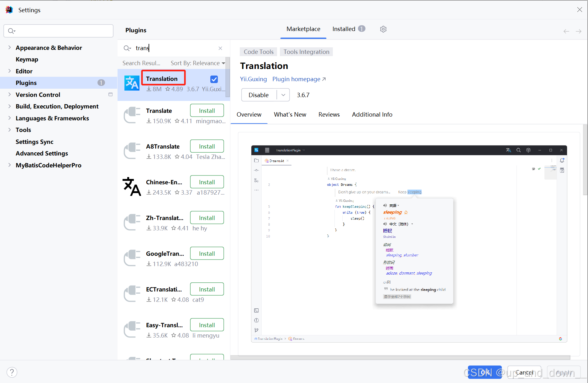Click the plugin list vertical scrollbar

228,78
